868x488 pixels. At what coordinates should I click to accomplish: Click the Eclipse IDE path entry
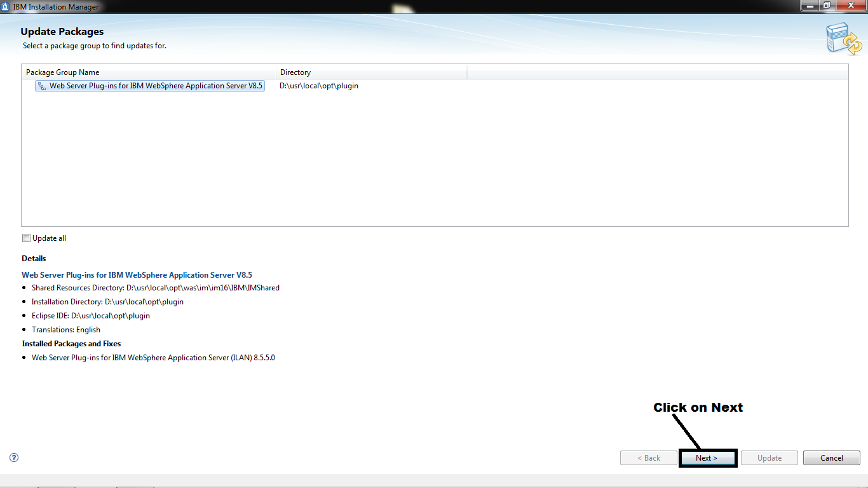[x=91, y=315]
